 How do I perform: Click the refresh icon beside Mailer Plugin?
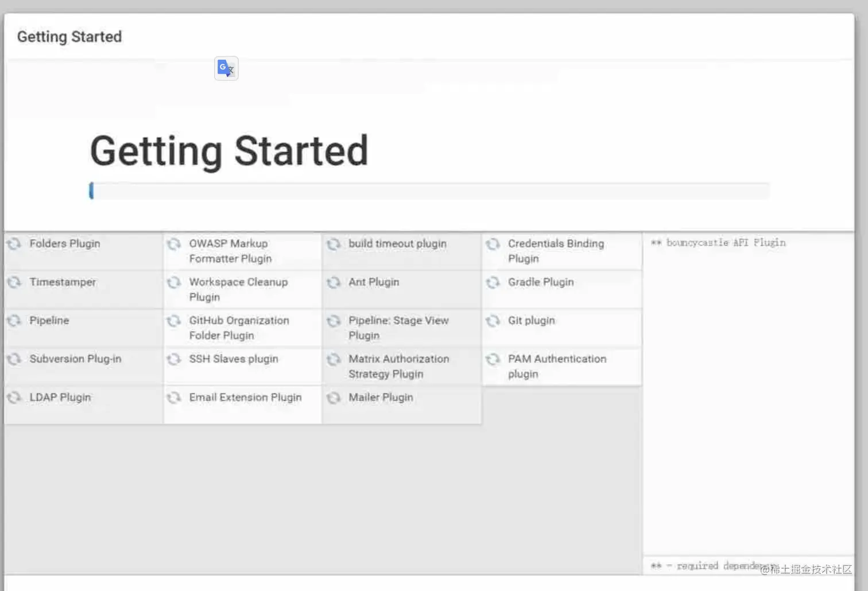pos(334,398)
